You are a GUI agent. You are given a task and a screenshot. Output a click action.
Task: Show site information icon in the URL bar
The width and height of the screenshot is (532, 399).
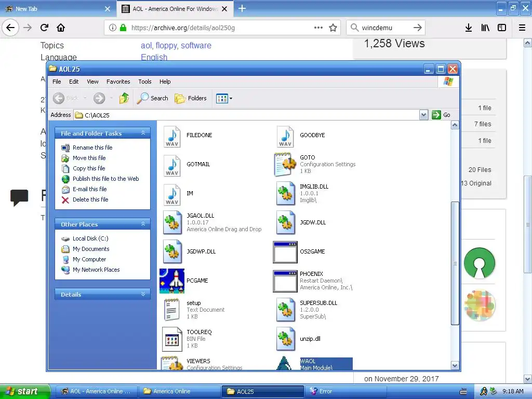tap(112, 28)
